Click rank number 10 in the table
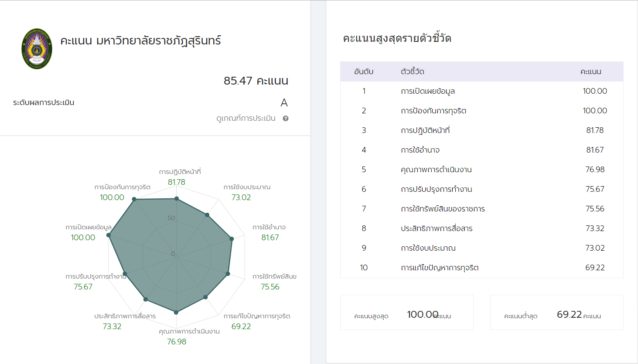 pos(364,268)
